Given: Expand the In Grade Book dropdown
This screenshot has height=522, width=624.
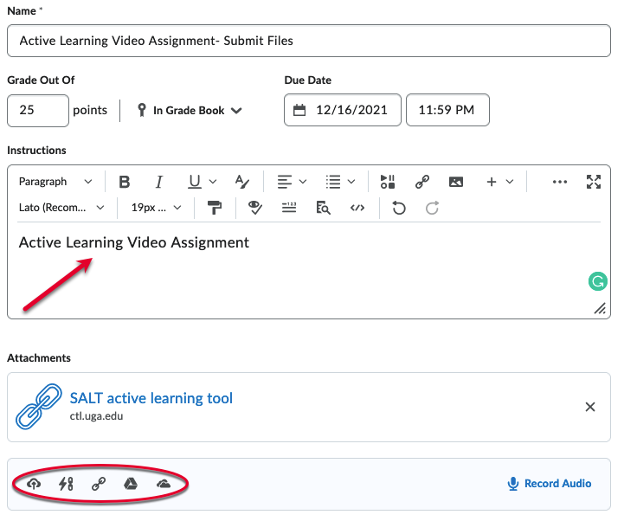Looking at the screenshot, I should 189,110.
